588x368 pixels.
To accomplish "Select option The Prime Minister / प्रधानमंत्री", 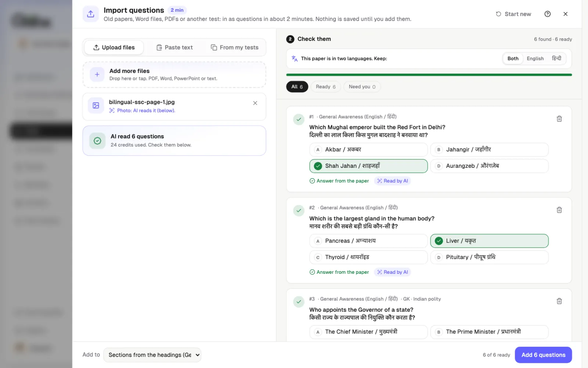I will (x=489, y=332).
